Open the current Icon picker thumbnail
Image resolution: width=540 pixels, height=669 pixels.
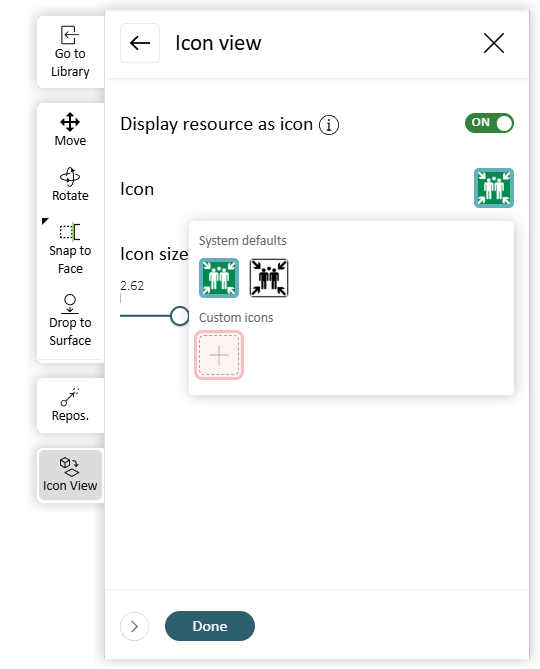click(x=494, y=188)
